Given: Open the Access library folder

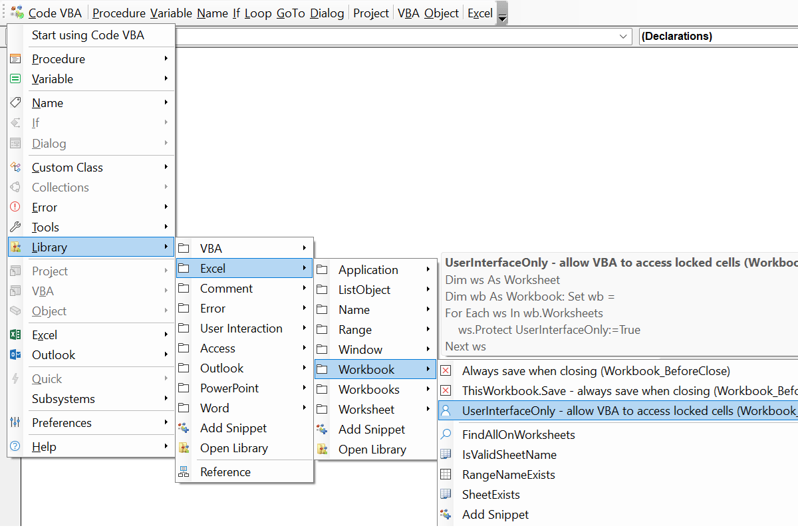Looking at the screenshot, I should point(244,348).
